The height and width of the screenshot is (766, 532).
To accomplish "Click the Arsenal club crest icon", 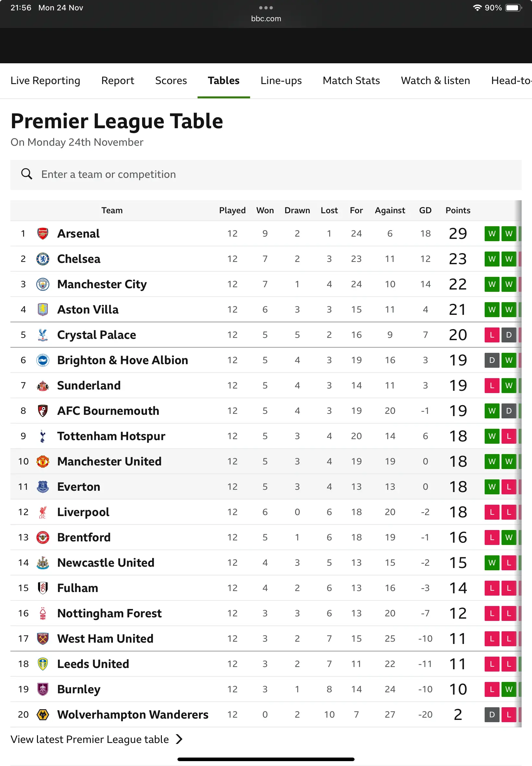I will [43, 233].
